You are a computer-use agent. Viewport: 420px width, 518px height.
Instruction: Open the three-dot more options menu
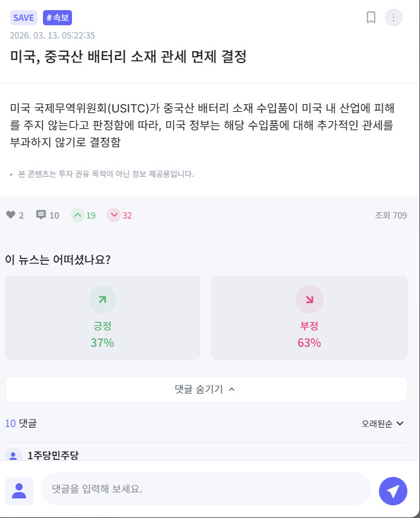[393, 17]
